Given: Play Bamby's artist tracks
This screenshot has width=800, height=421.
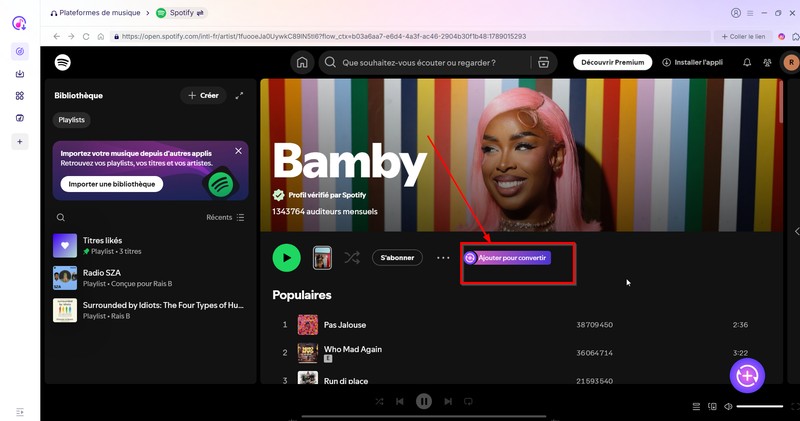Looking at the screenshot, I should (286, 258).
